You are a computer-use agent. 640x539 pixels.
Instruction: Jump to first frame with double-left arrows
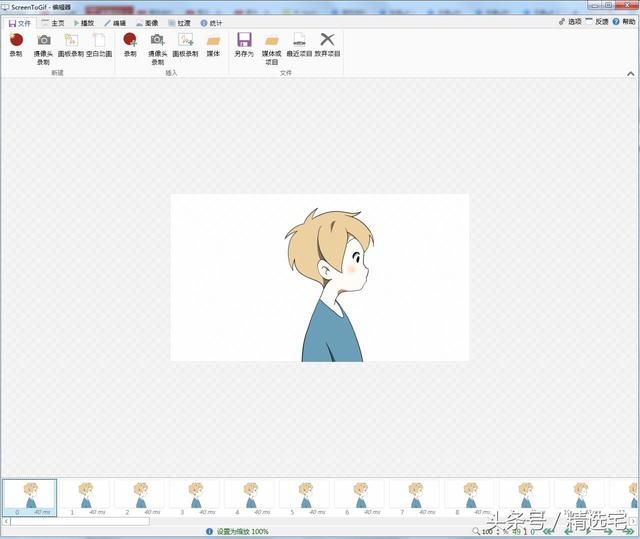click(x=549, y=532)
